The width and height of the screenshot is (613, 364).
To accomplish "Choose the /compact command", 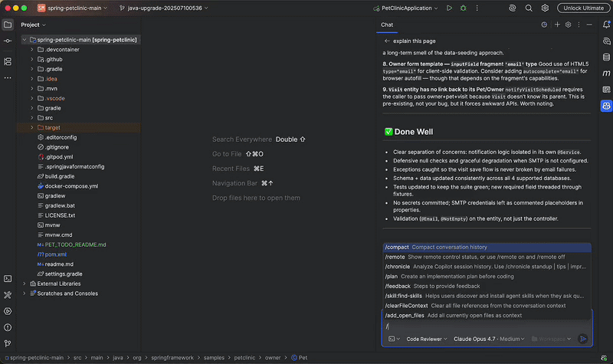I will (487, 247).
